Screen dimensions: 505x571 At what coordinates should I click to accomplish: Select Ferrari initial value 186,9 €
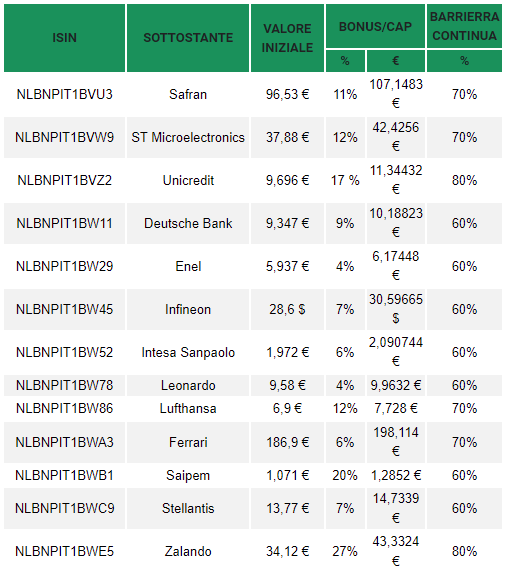[x=287, y=442]
